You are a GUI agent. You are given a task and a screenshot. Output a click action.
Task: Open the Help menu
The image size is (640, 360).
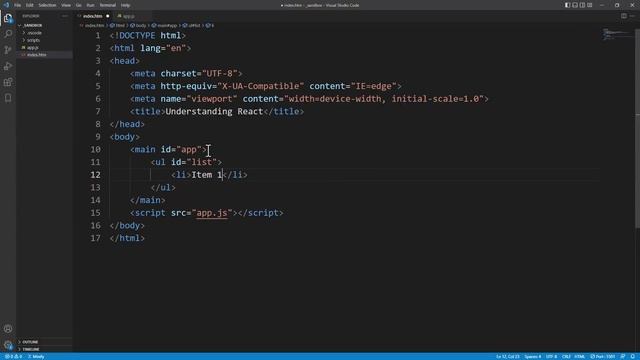coord(125,5)
